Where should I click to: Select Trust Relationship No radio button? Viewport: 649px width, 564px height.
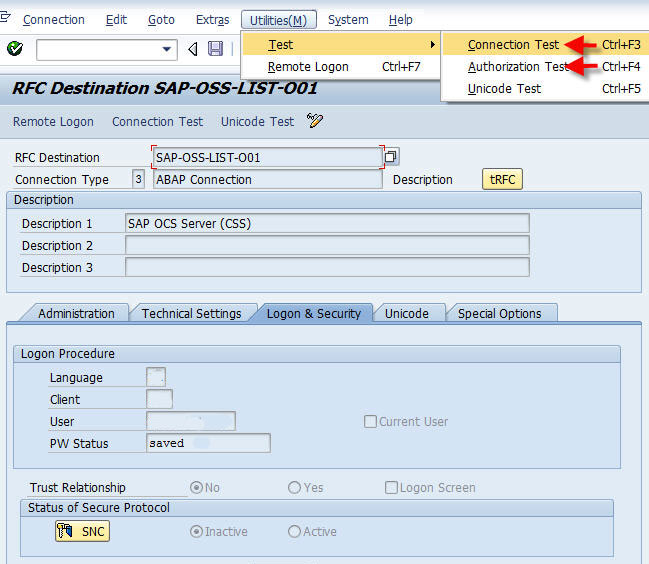pos(196,487)
